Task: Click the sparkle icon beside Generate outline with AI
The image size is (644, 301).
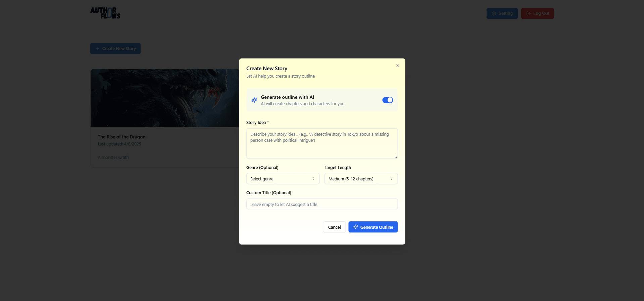Action: pyautogui.click(x=254, y=100)
